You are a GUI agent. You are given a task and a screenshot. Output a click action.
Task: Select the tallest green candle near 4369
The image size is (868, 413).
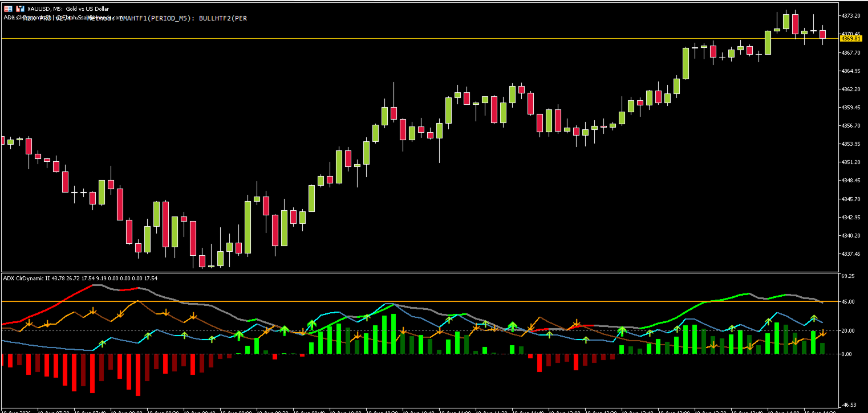coord(686,63)
